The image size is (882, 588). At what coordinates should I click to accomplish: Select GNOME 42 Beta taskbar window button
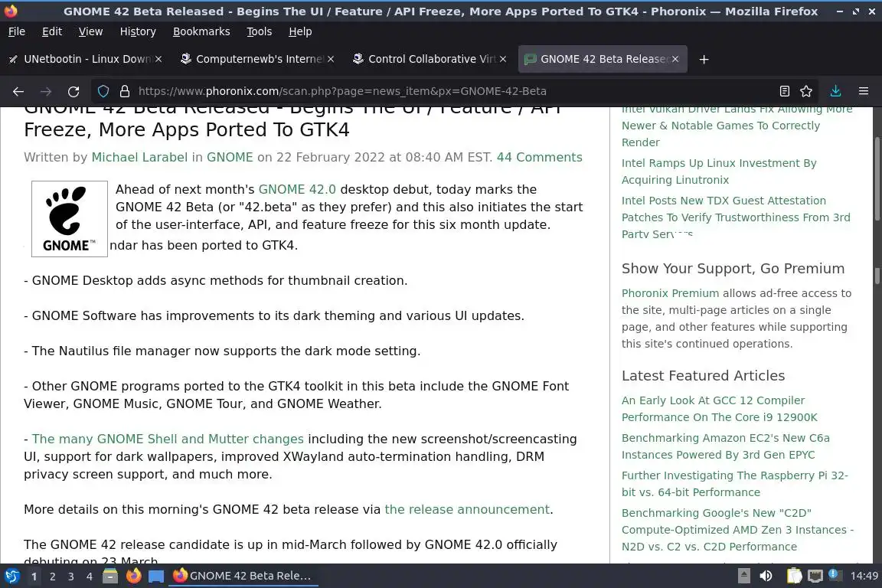(x=243, y=577)
